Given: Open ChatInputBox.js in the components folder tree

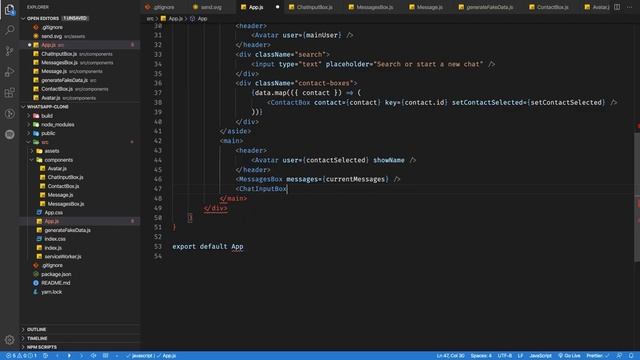Looking at the screenshot, I should pos(65,178).
